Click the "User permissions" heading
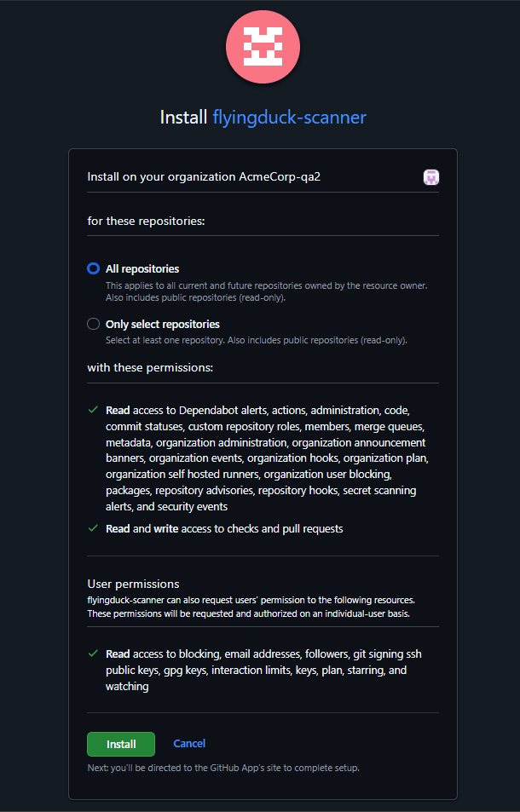 click(x=133, y=584)
